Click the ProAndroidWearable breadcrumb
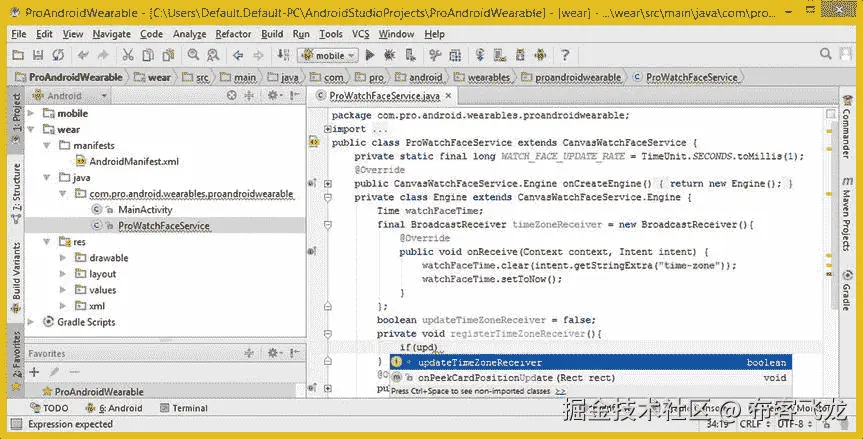The height and width of the screenshot is (439, 863). [x=69, y=78]
